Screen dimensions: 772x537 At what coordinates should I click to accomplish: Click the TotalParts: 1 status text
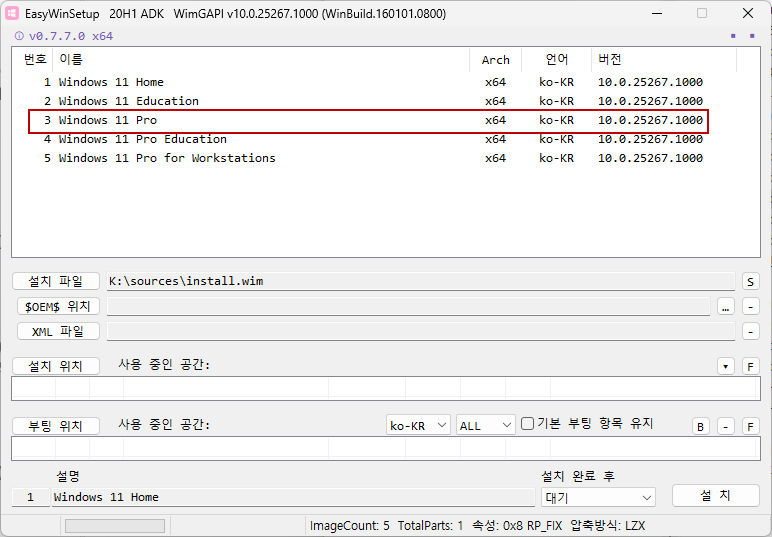pyautogui.click(x=430, y=526)
